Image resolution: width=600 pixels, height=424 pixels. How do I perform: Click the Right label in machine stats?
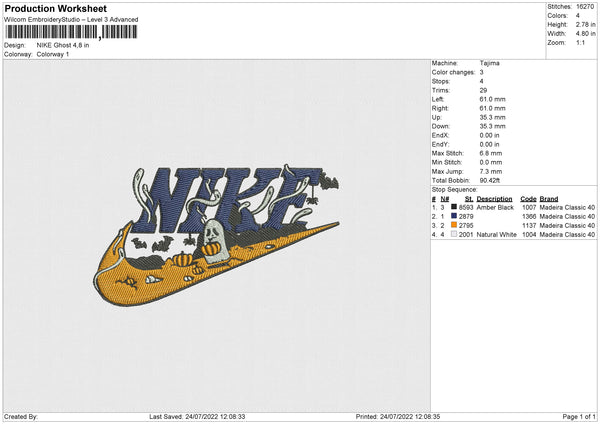pos(440,108)
